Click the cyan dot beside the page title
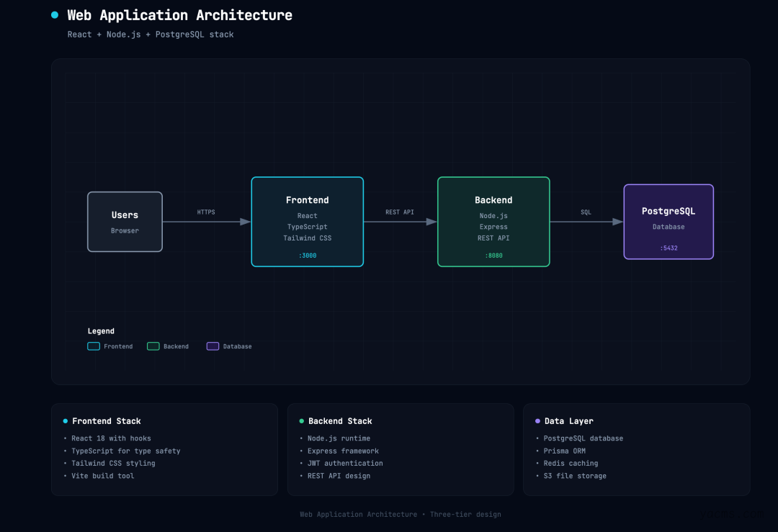778x532 pixels. pyautogui.click(x=55, y=15)
